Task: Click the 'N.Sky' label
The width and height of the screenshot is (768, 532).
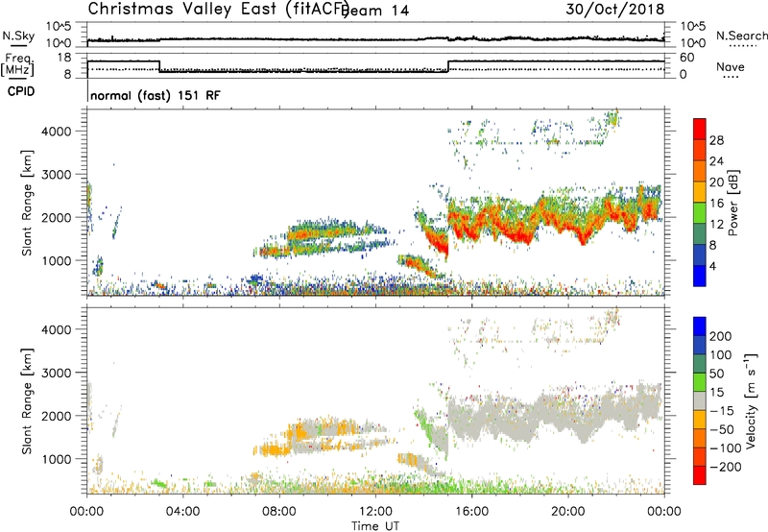Action: pos(18,36)
